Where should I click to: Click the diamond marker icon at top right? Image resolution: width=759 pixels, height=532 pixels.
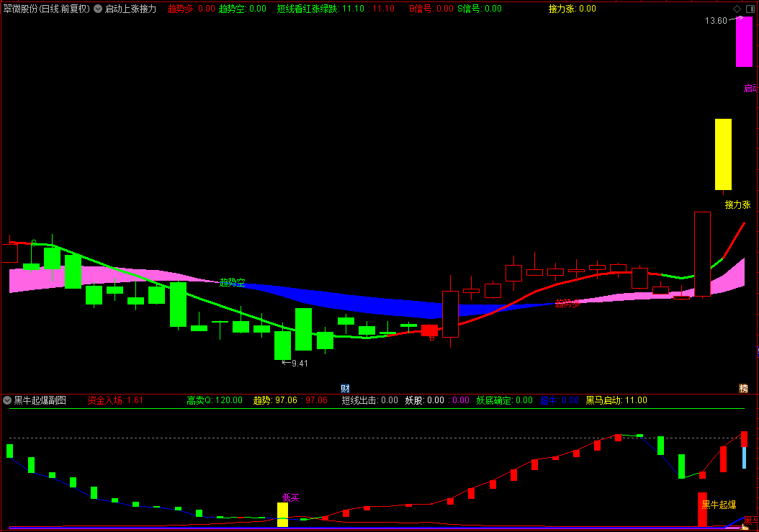(737, 9)
